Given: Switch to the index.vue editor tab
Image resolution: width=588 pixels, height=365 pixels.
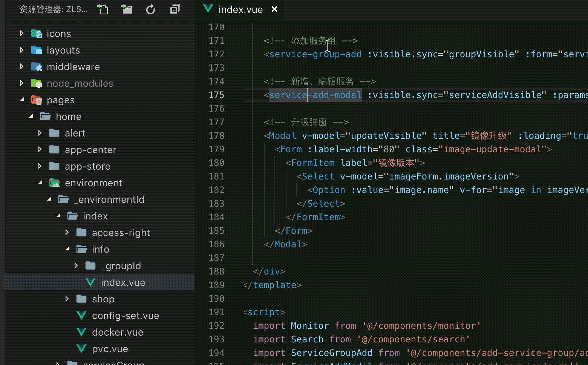Looking at the screenshot, I should [x=240, y=9].
